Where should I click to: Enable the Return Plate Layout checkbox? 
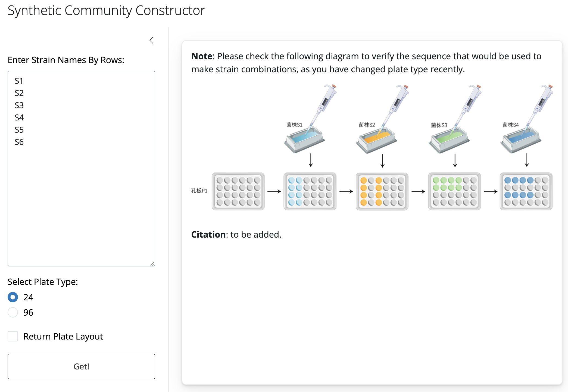click(13, 336)
